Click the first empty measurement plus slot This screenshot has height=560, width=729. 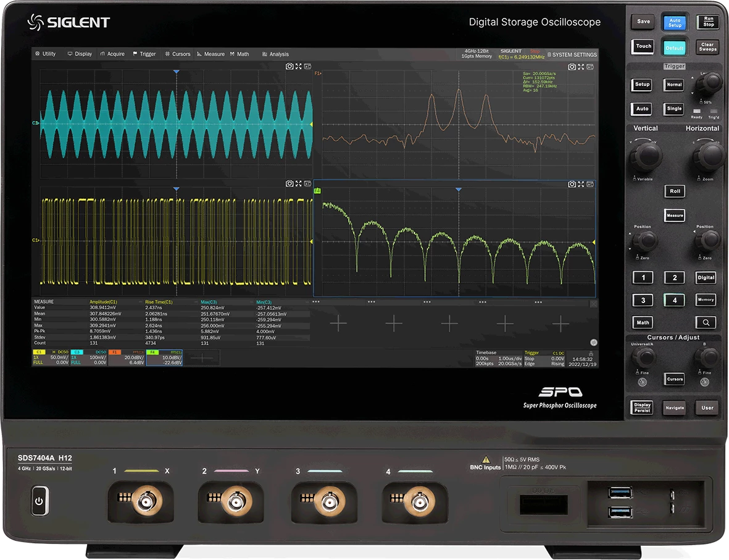(x=338, y=323)
